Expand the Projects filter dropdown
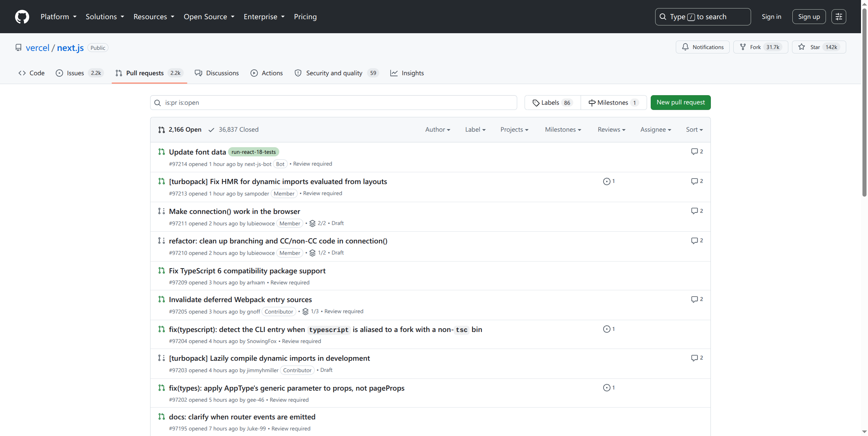The image size is (868, 436). click(515, 129)
